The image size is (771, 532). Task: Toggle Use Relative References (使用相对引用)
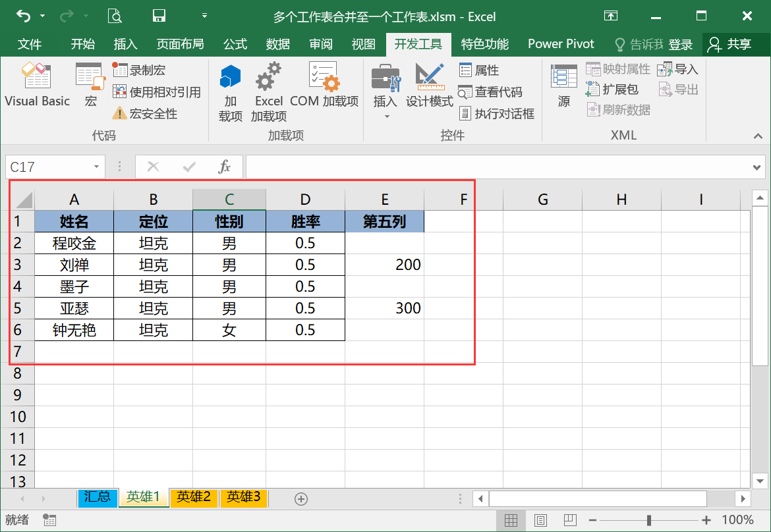156,92
